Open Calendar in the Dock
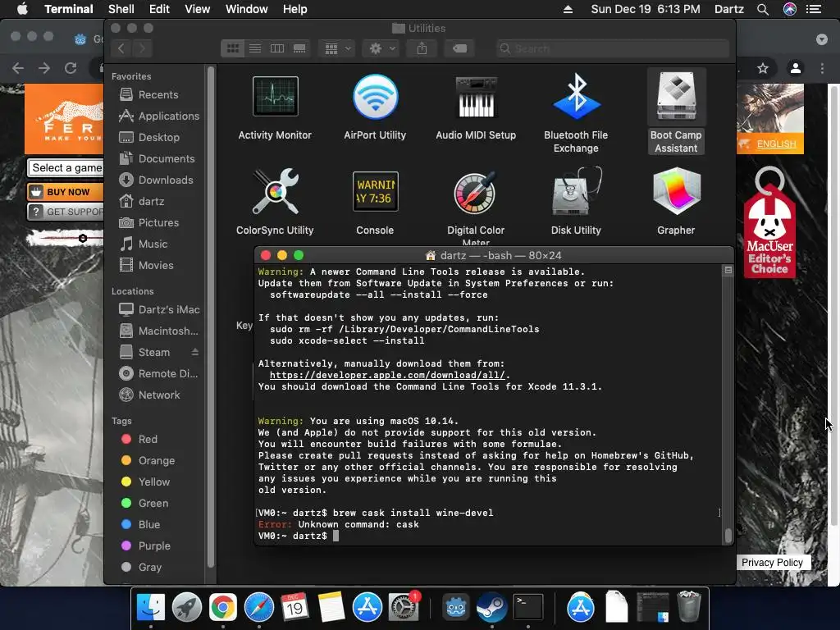 [294, 607]
